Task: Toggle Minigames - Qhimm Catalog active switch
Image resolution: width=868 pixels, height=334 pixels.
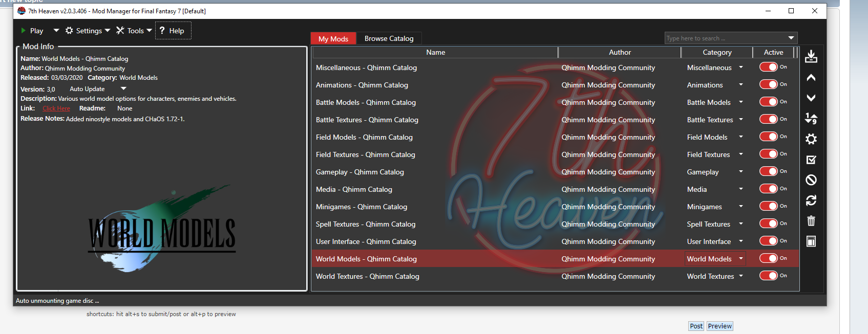Action: [769, 206]
